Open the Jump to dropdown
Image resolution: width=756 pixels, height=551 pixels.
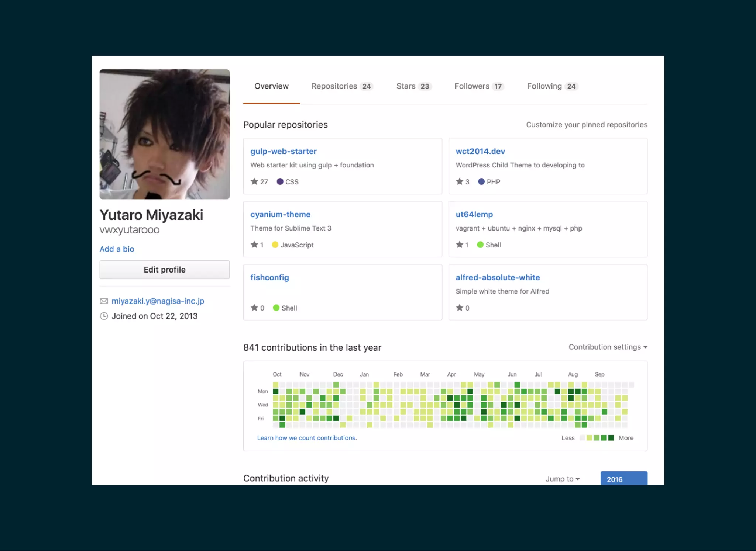coord(562,479)
